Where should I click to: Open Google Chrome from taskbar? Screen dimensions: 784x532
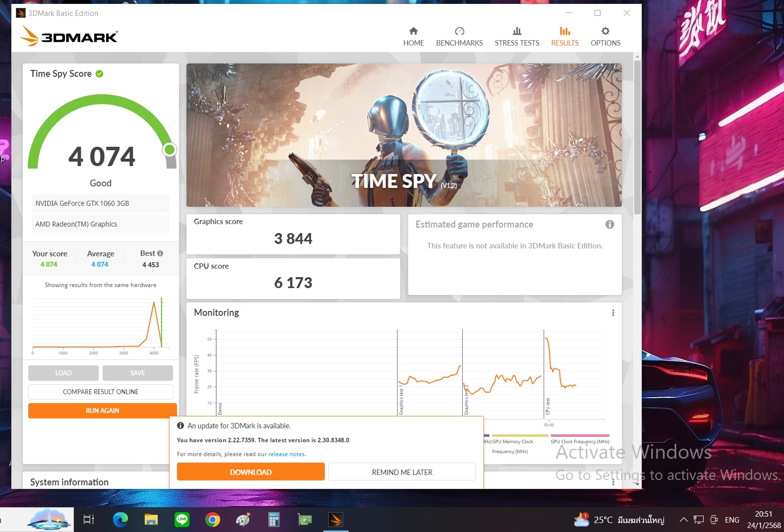tap(212, 520)
